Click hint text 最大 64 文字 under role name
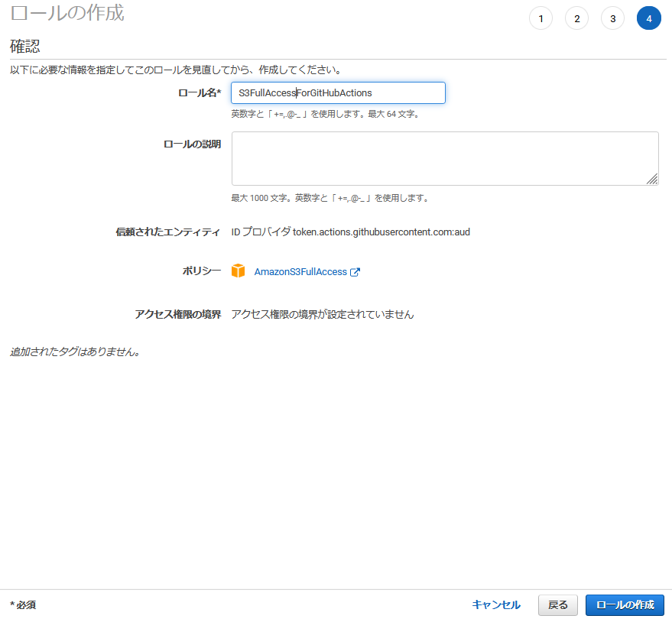Screen dimensions: 672x619 [394, 115]
